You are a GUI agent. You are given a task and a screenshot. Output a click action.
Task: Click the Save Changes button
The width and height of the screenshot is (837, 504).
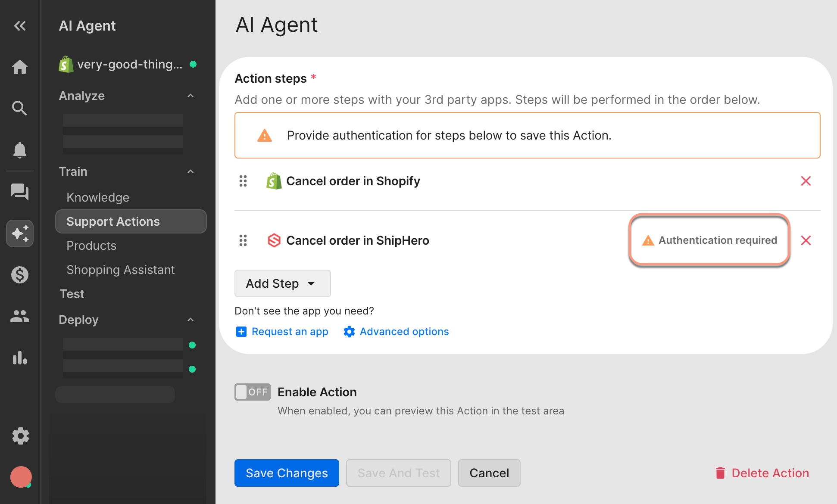[x=287, y=473]
